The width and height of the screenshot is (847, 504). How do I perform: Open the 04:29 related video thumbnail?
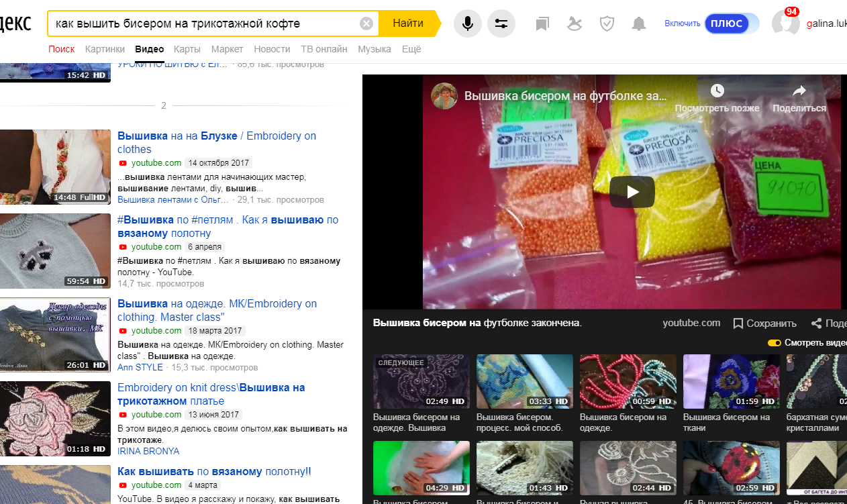coord(421,468)
